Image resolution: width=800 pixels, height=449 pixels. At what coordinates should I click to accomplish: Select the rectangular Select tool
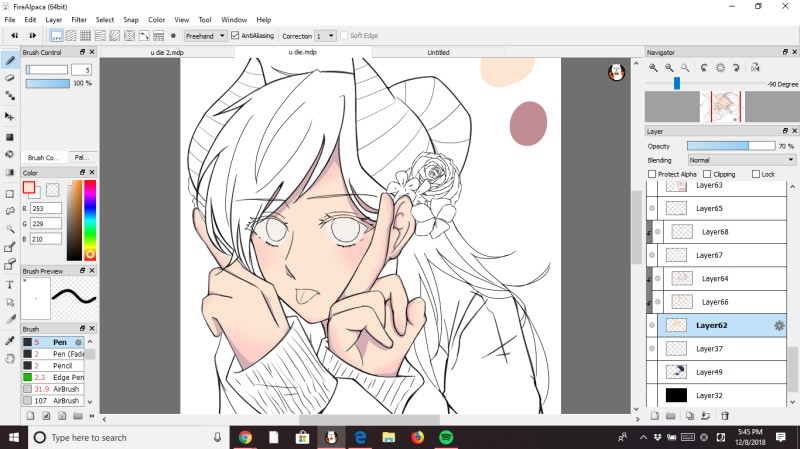(10, 194)
